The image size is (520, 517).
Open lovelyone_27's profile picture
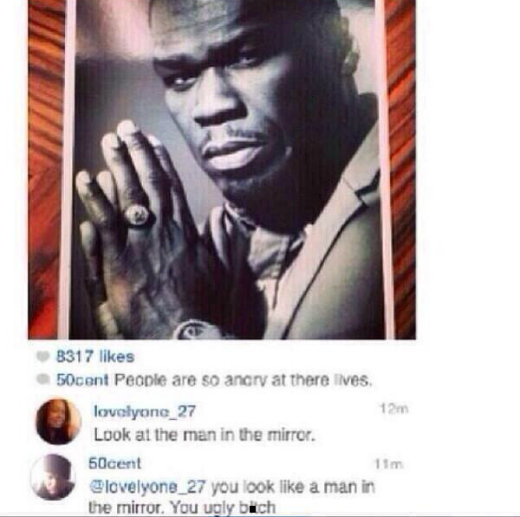[58, 422]
